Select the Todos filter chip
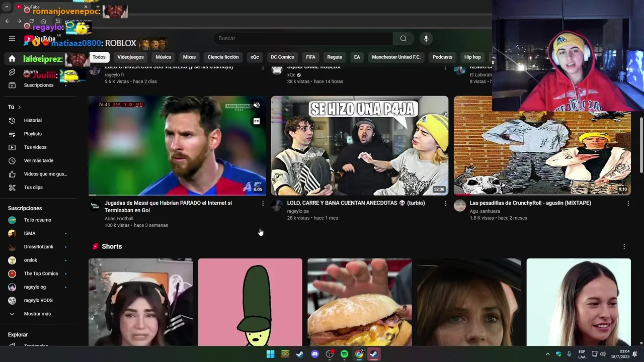This screenshot has width=644, height=362. (99, 57)
